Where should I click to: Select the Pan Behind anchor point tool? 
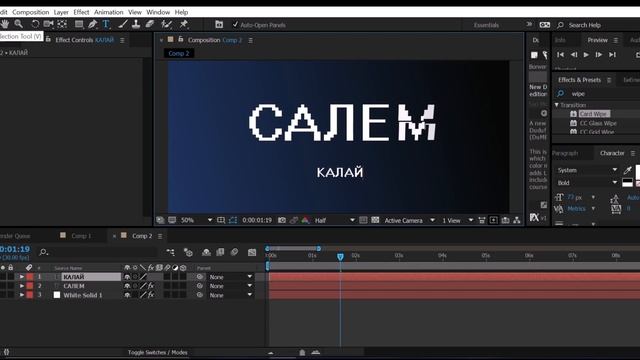62,24
